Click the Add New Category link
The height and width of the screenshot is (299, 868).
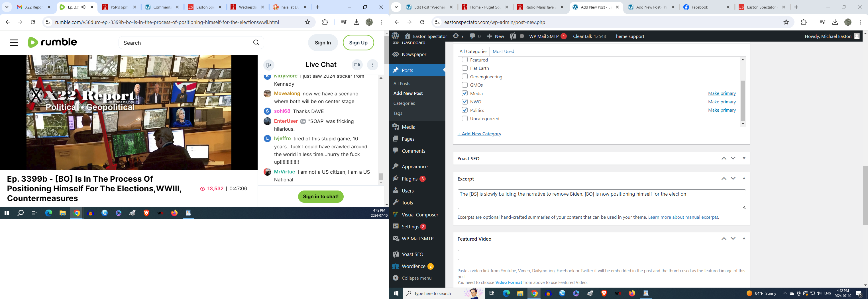pos(479,134)
